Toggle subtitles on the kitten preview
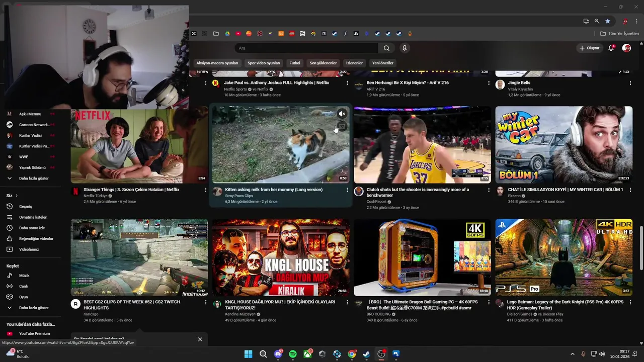Screen dimensions: 644x362 342,127
